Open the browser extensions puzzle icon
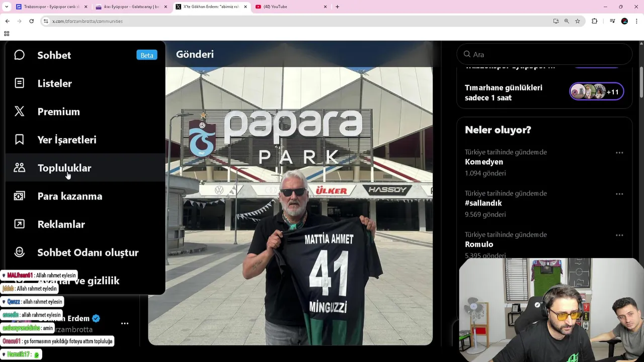 [x=595, y=21]
